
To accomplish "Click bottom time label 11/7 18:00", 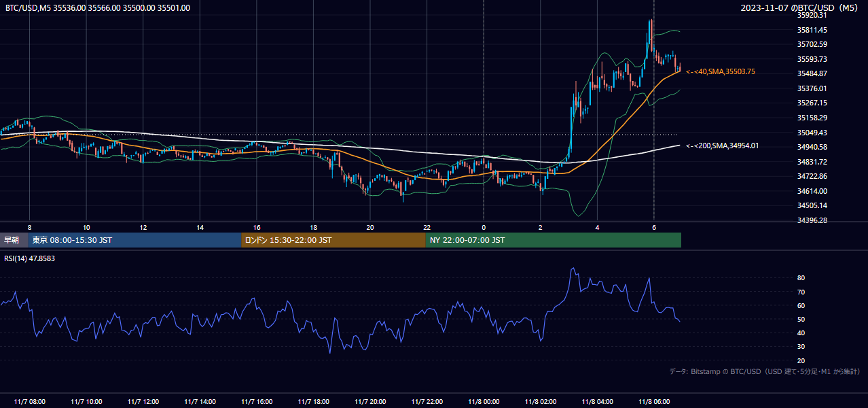I will (x=313, y=402).
